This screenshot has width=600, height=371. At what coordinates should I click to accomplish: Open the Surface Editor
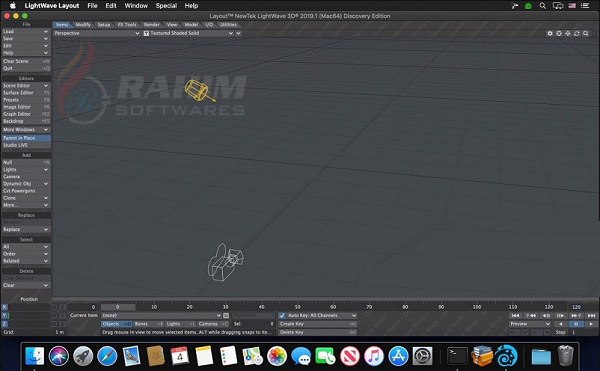pos(26,93)
